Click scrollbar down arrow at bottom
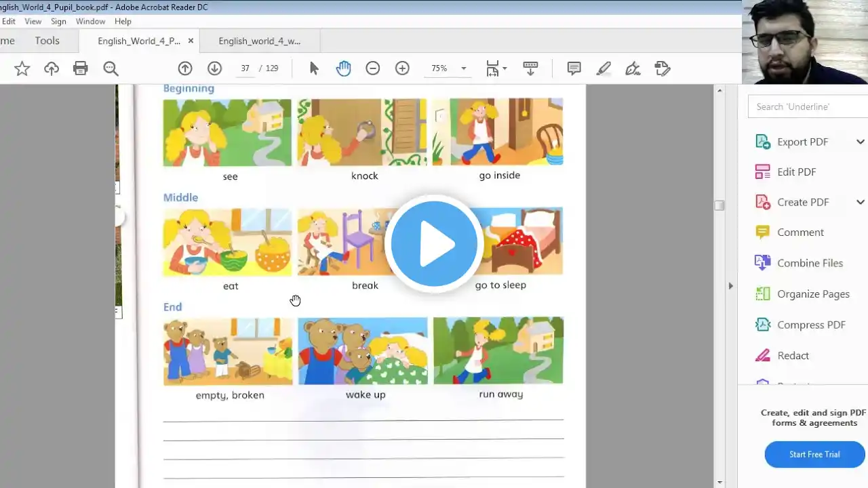868x488 pixels. [719, 482]
